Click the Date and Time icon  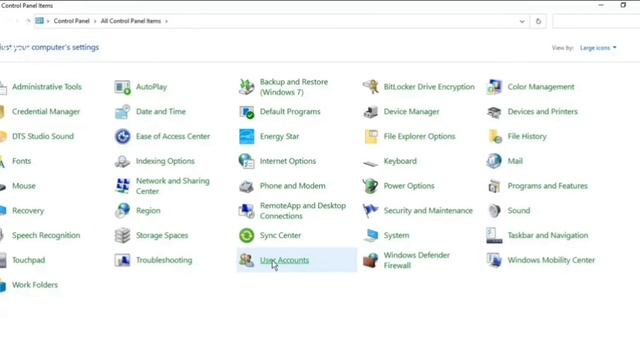tap(122, 112)
